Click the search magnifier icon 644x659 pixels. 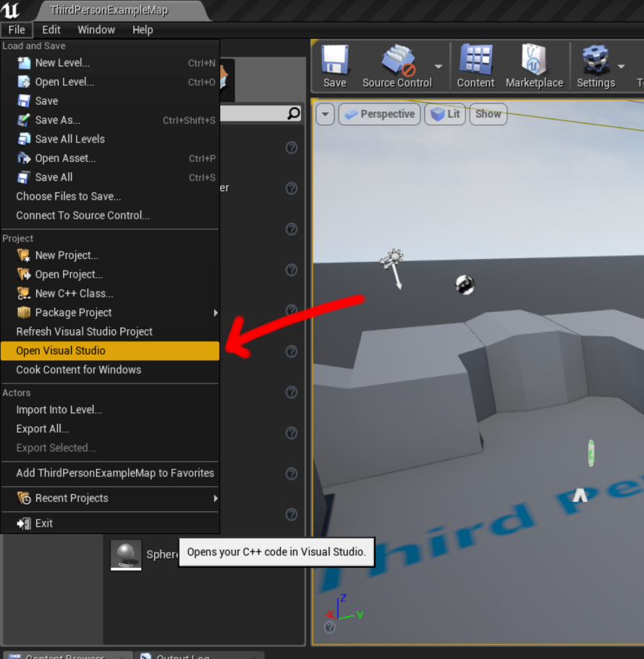[294, 114]
